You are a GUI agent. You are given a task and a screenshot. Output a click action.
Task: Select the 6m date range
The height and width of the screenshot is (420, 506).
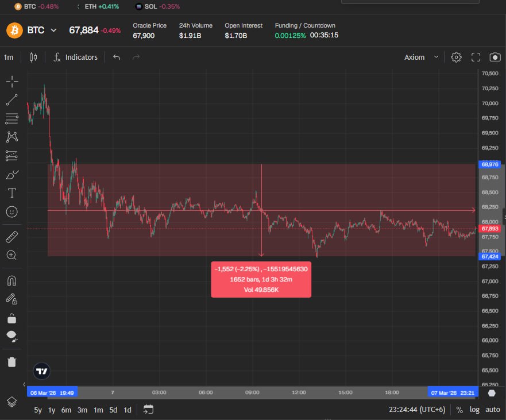click(x=66, y=410)
